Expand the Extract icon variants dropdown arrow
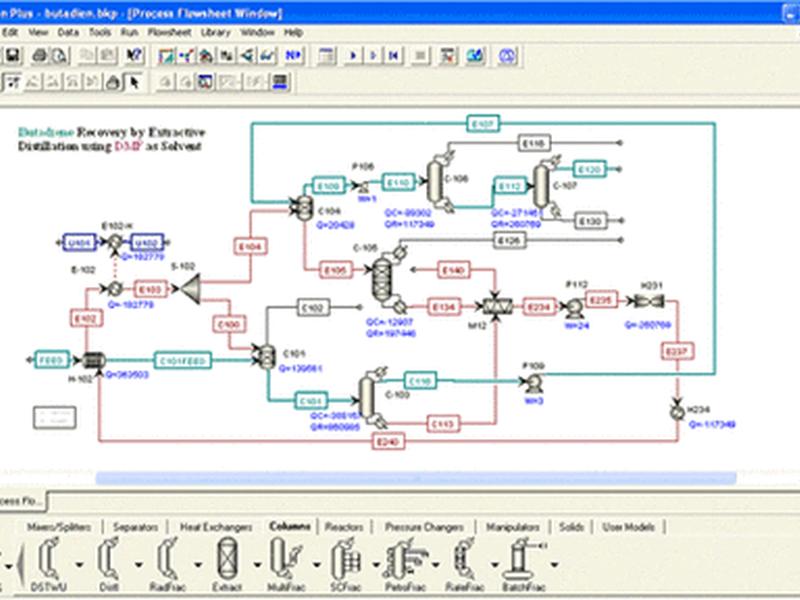The image size is (800, 600). (x=257, y=564)
